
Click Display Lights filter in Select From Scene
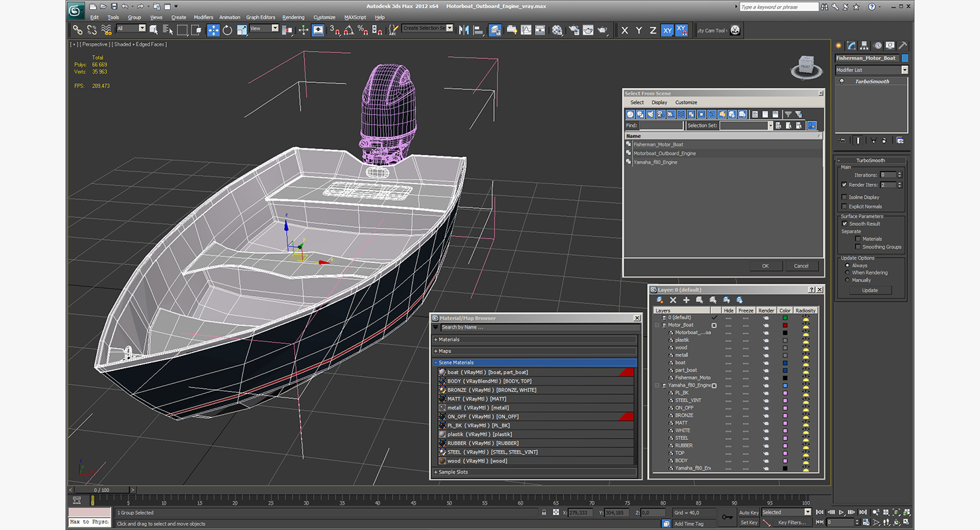pos(650,115)
